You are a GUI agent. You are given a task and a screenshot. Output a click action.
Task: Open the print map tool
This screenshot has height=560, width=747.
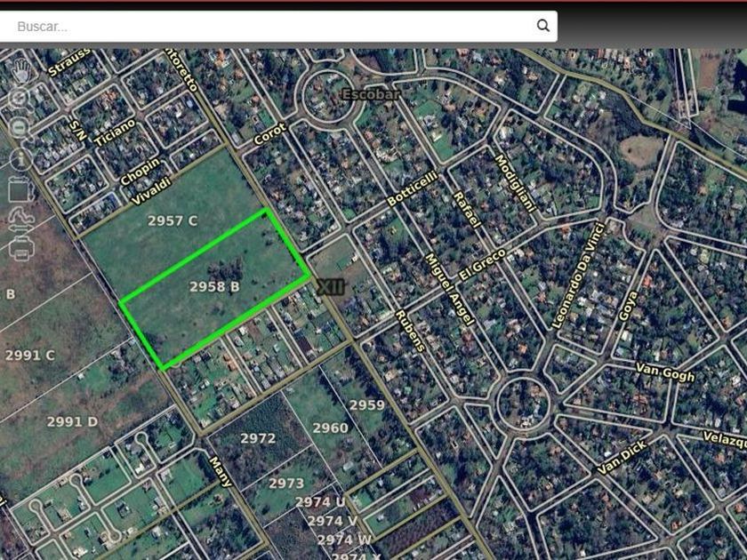tap(22, 249)
